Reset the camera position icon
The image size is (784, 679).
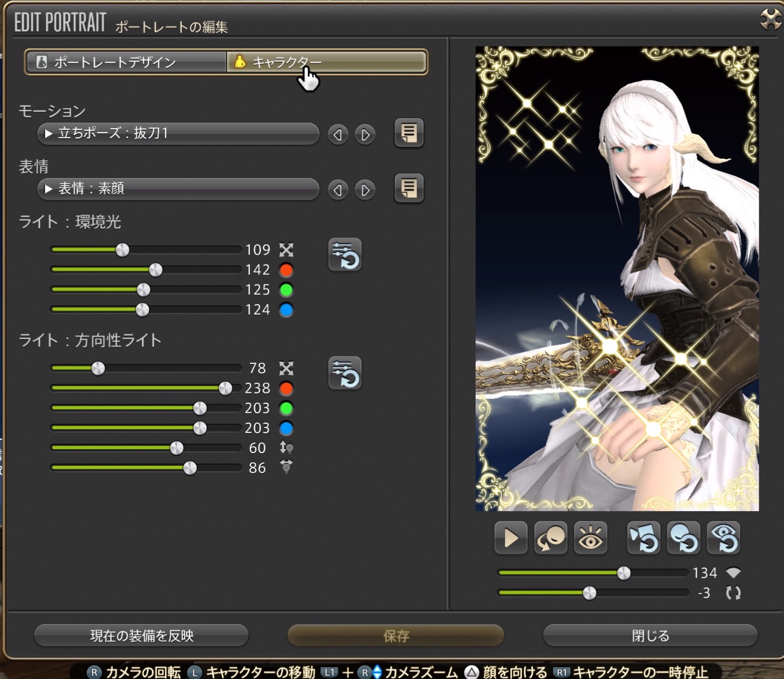click(x=644, y=538)
